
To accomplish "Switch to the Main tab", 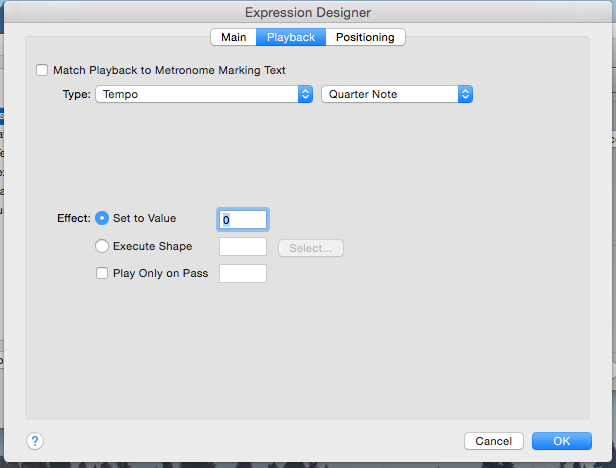I will point(233,37).
